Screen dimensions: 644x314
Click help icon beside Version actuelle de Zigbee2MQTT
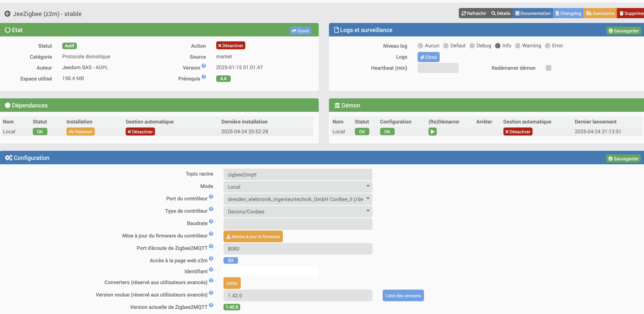[211, 305]
